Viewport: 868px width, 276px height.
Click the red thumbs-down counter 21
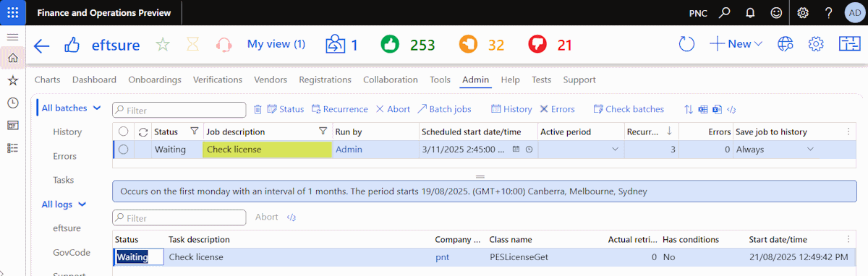tap(550, 45)
